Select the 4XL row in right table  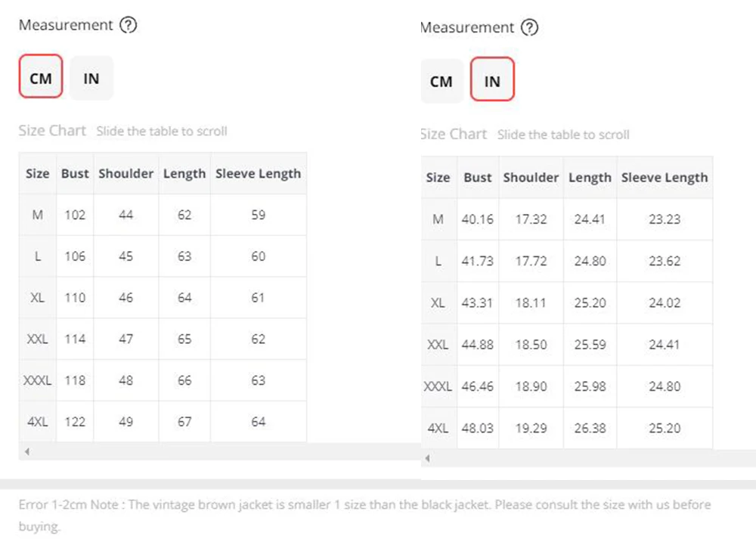click(x=567, y=428)
